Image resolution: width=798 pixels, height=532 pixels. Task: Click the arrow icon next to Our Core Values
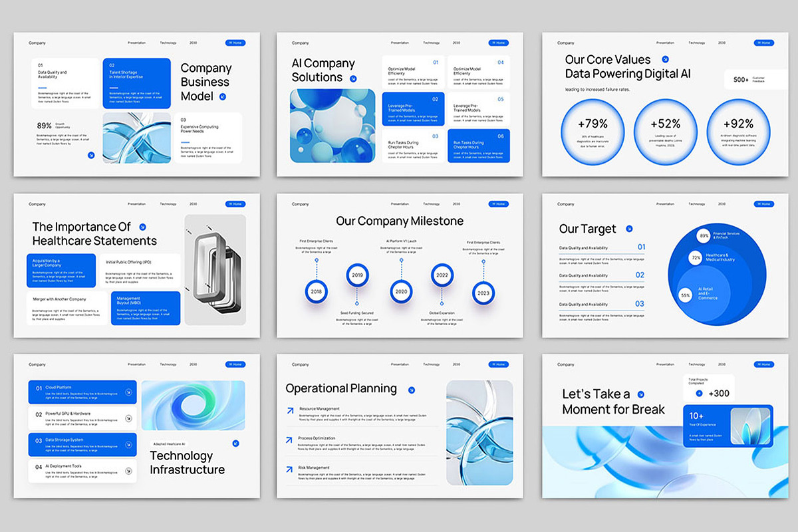click(x=665, y=59)
